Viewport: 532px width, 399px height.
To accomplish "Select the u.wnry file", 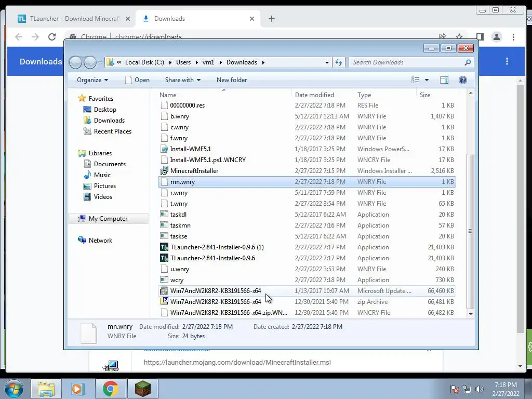I will (x=307, y=269).
